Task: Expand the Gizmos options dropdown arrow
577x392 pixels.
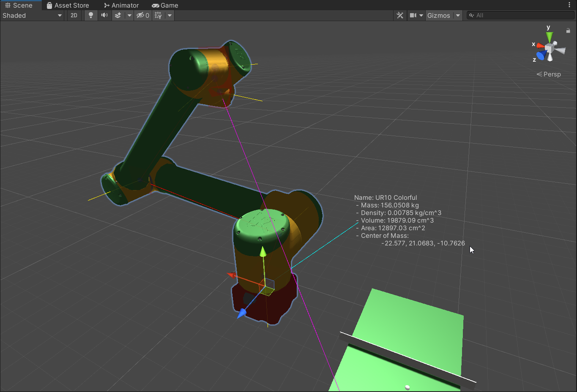Action: click(x=458, y=16)
